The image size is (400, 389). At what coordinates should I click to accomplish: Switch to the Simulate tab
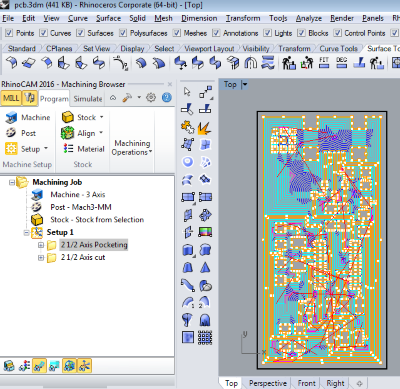pyautogui.click(x=88, y=99)
